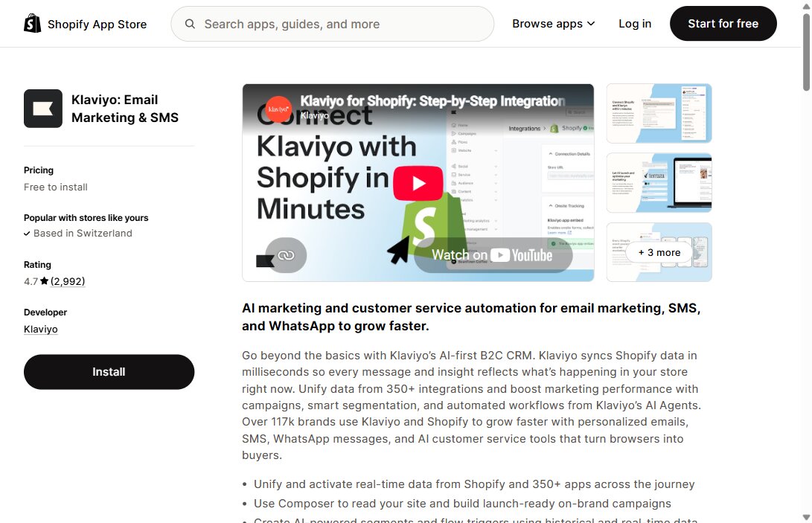Click the Klaviyo channel avatar in the video
The height and width of the screenshot is (523, 812).
(278, 109)
